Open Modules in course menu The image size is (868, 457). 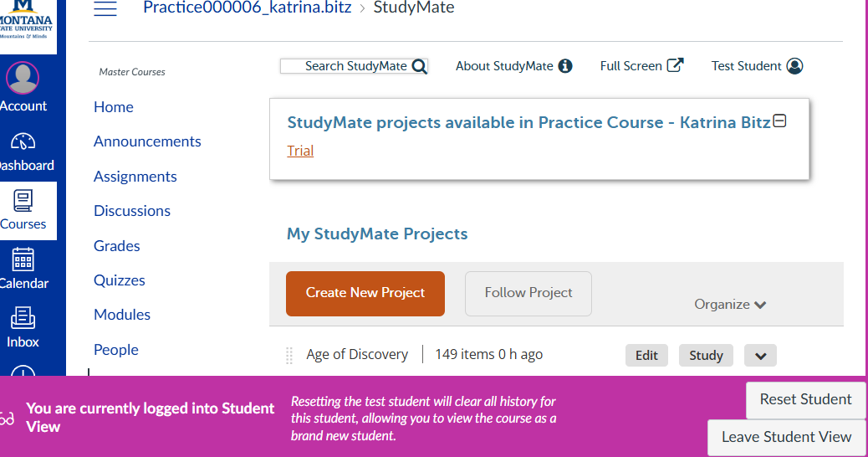[x=122, y=315]
